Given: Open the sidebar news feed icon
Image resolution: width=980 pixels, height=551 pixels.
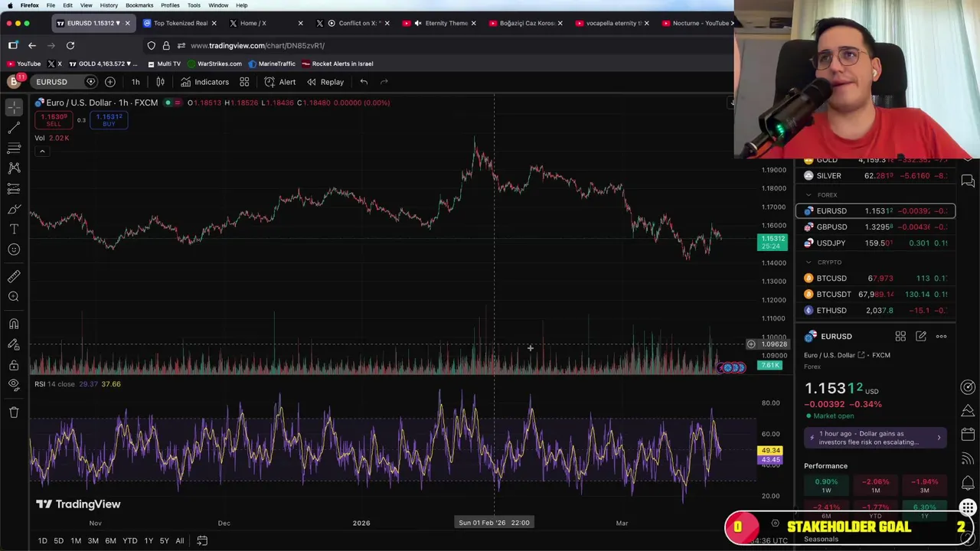Looking at the screenshot, I should pyautogui.click(x=968, y=458).
